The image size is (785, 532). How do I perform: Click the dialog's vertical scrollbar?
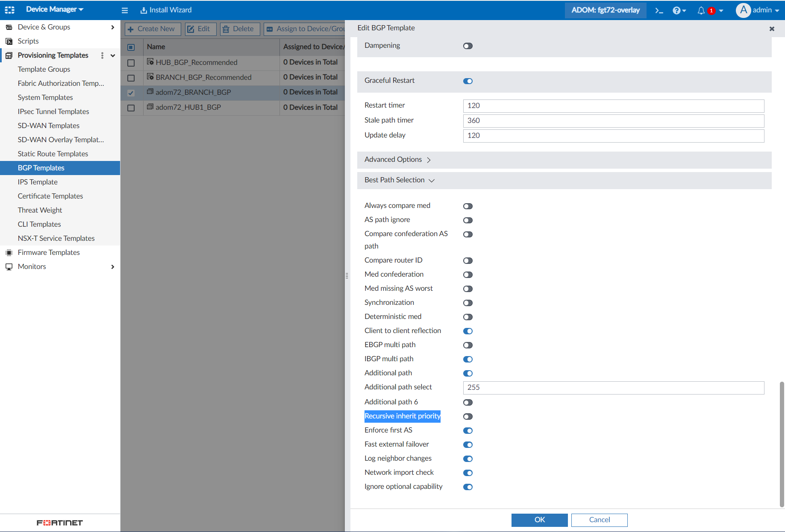tap(782, 444)
